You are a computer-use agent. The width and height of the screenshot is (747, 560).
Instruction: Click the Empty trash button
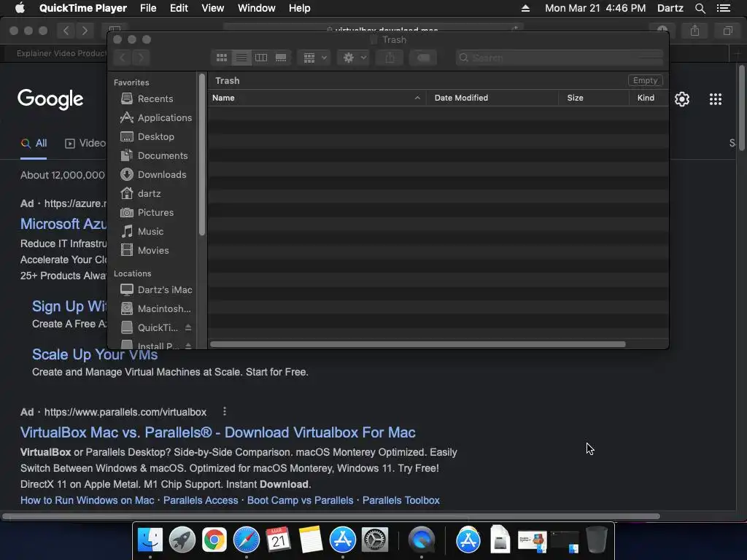pos(645,80)
